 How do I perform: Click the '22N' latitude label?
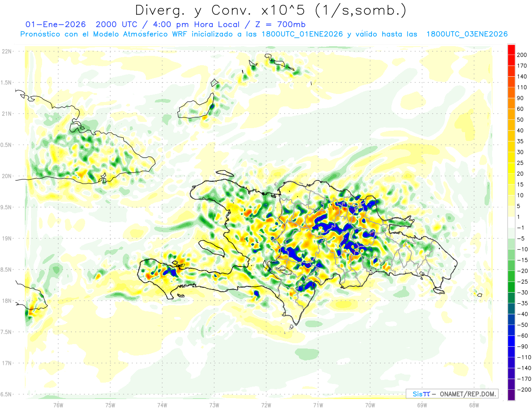pos(7,51)
